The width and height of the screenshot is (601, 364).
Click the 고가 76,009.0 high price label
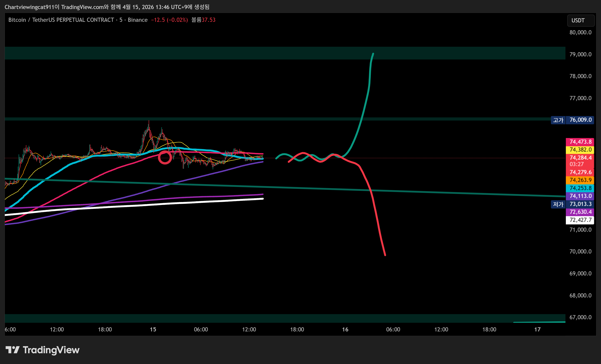click(x=572, y=120)
